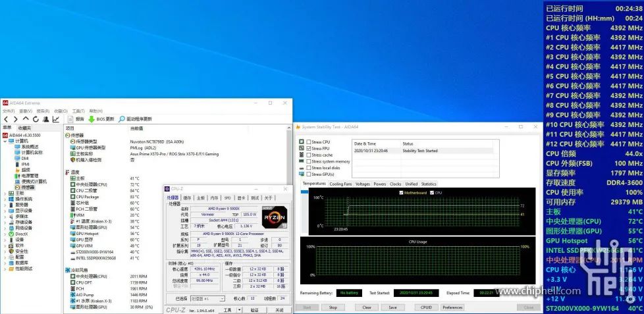644x314 pixels.
Task: Switch to the Powers tab
Action: coord(379,184)
